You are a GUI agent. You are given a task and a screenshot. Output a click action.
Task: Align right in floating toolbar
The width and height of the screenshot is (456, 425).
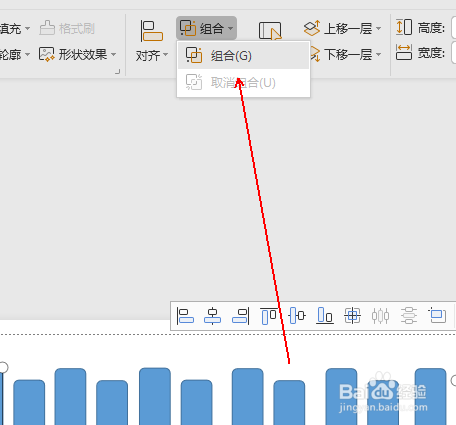tap(240, 316)
